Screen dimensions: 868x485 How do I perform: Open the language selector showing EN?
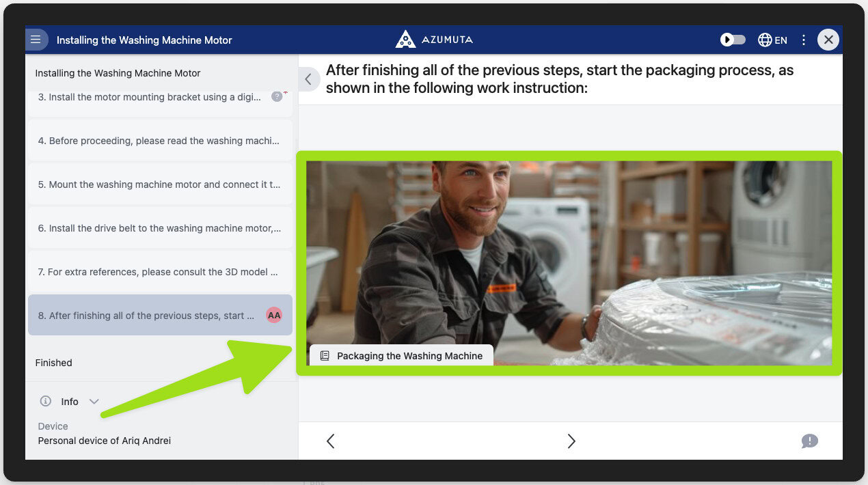(x=772, y=40)
